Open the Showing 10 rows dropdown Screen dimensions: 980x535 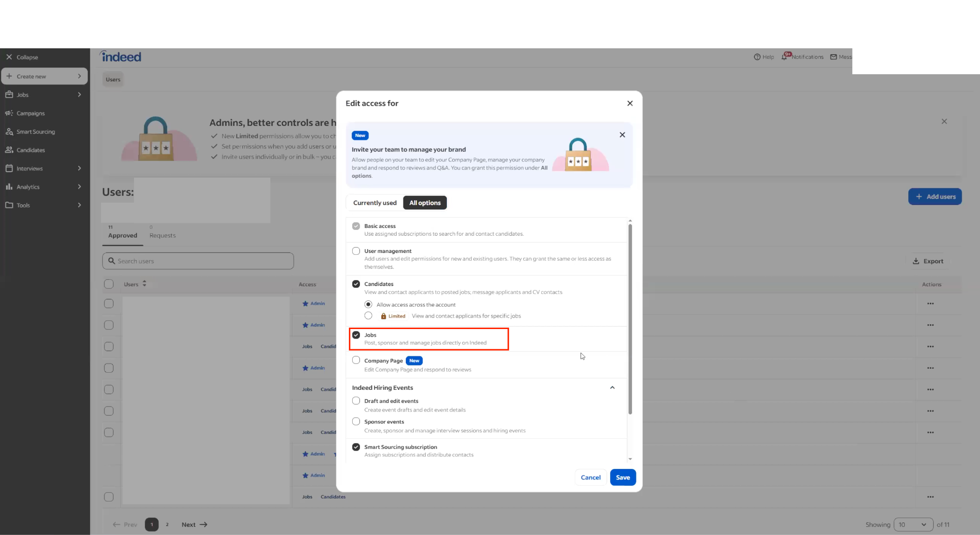tap(913, 524)
